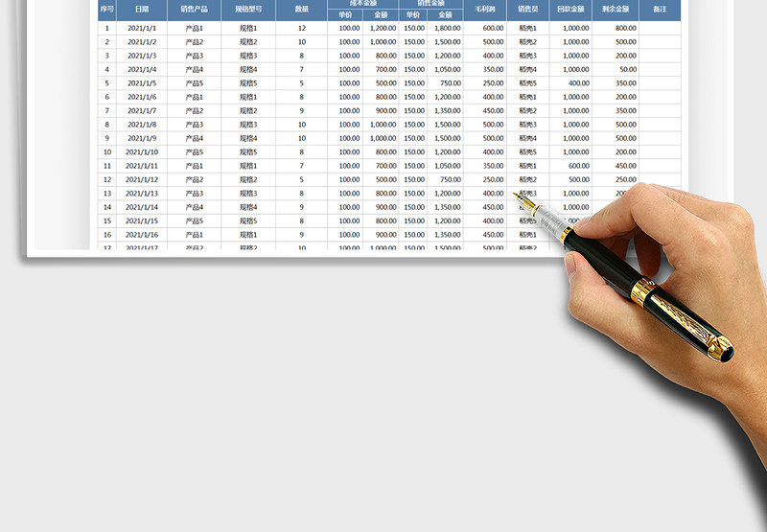This screenshot has height=532, width=767.
Task: Select the 1,800.00 sales amount cell
Action: (x=445, y=29)
